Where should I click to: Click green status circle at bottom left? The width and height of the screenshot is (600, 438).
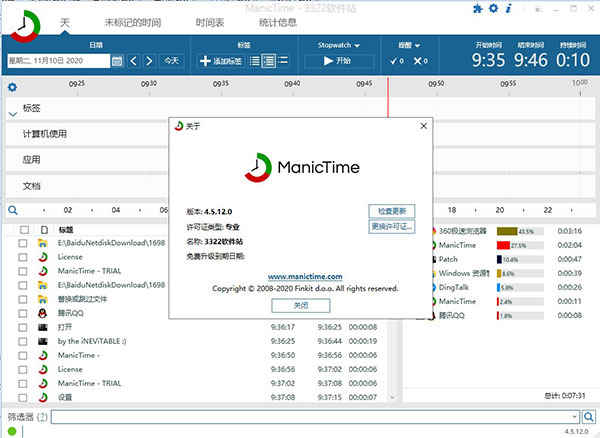[12, 431]
